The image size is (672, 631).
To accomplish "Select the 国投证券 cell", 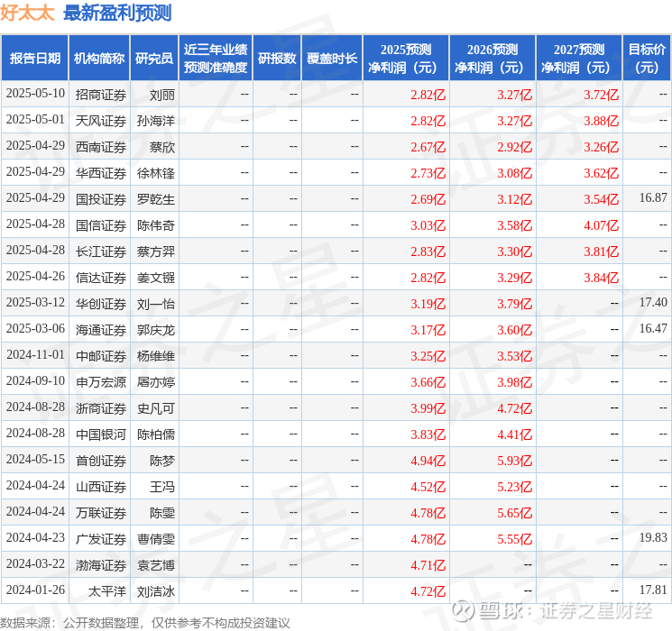I will [x=101, y=199].
